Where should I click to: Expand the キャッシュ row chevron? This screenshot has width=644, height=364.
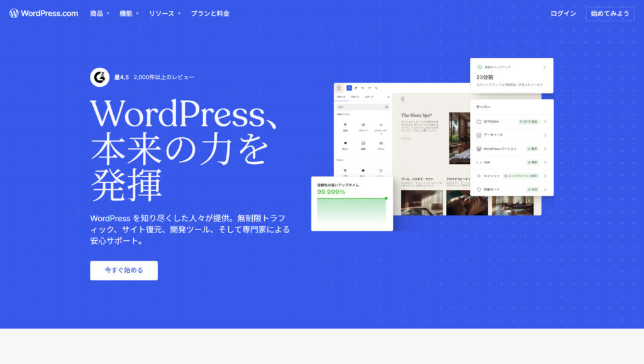[545, 176]
